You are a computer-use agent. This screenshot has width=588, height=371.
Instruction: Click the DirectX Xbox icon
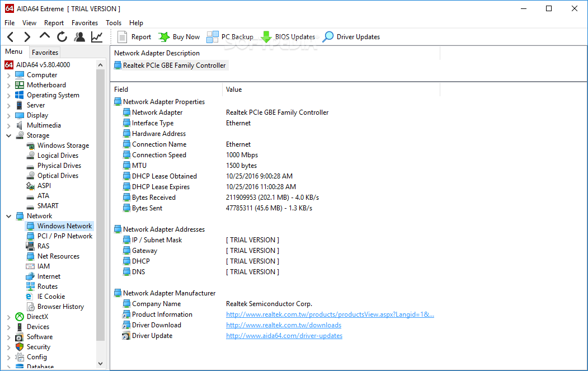(x=20, y=317)
